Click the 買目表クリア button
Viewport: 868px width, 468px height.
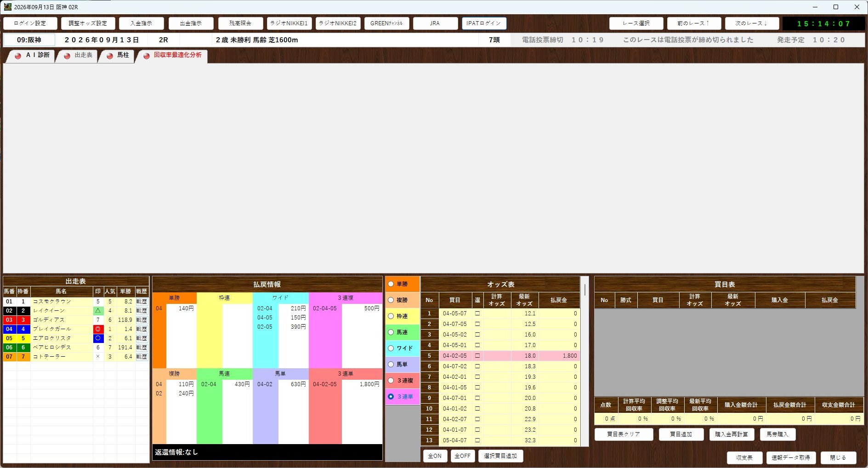point(624,434)
